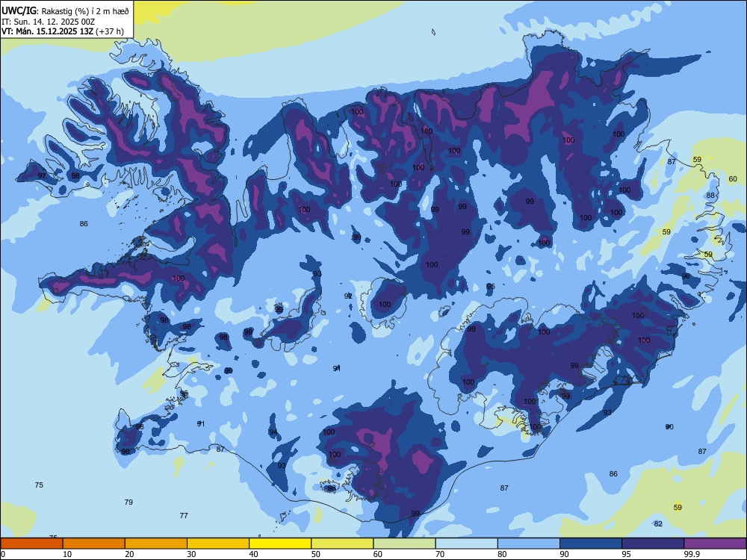Pick the dark indigo 95–99.9 legend swatch
The width and height of the screenshot is (747, 560).
click(x=653, y=544)
